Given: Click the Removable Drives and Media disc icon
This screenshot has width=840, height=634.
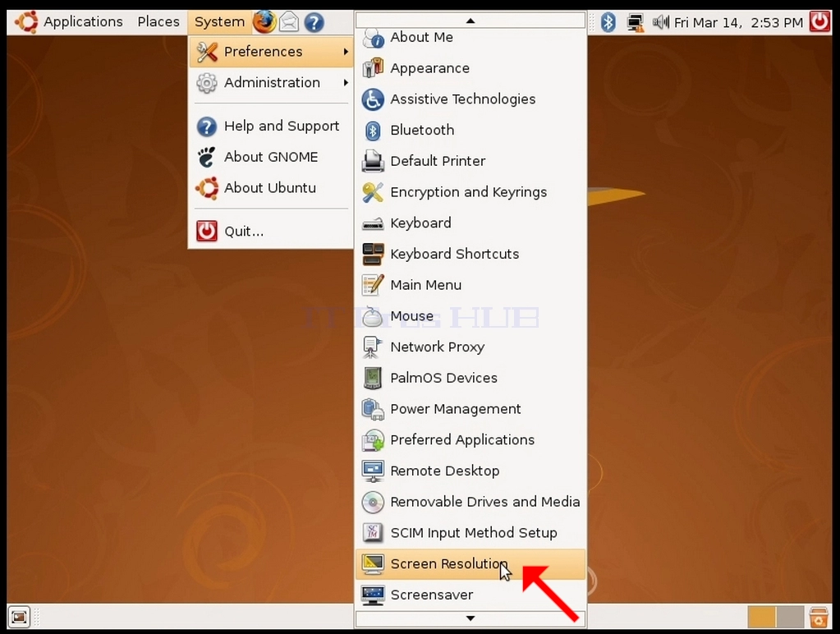Looking at the screenshot, I should pos(373,502).
